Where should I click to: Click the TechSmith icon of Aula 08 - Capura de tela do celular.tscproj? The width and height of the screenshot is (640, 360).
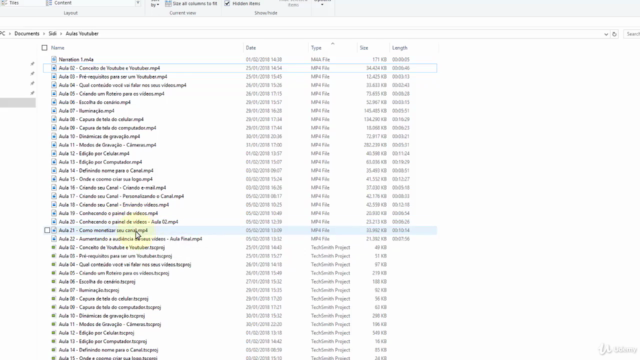tap(54, 299)
